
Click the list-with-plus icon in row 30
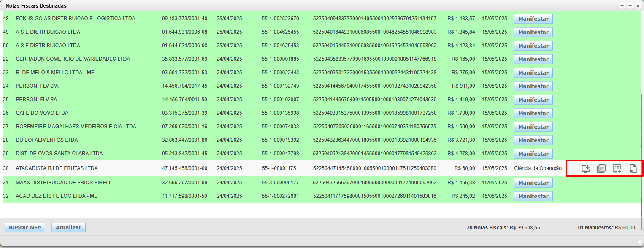tap(617, 169)
